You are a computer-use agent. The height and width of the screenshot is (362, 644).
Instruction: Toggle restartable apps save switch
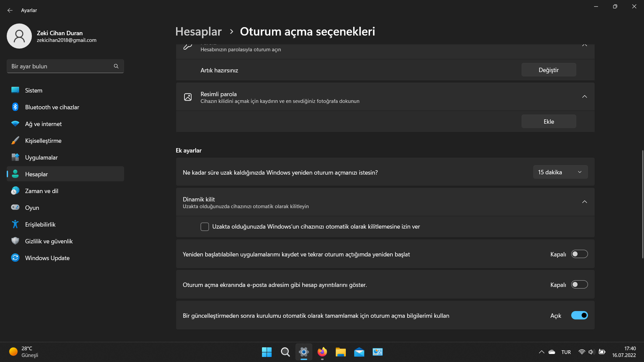(x=580, y=254)
